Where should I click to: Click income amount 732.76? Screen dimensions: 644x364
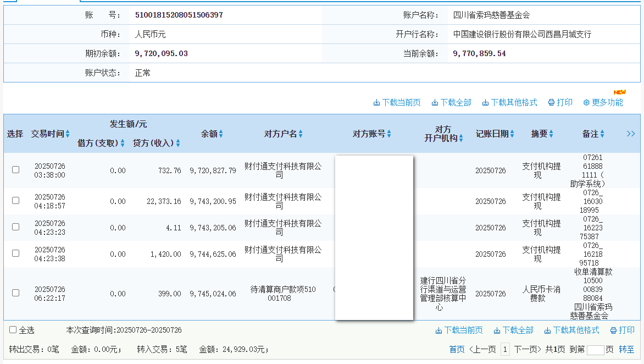coord(170,170)
